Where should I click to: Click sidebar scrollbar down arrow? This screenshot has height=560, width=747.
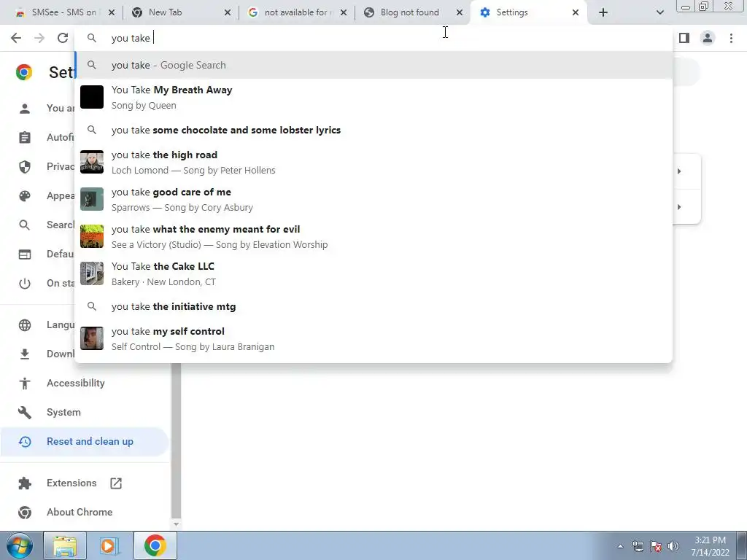176,524
